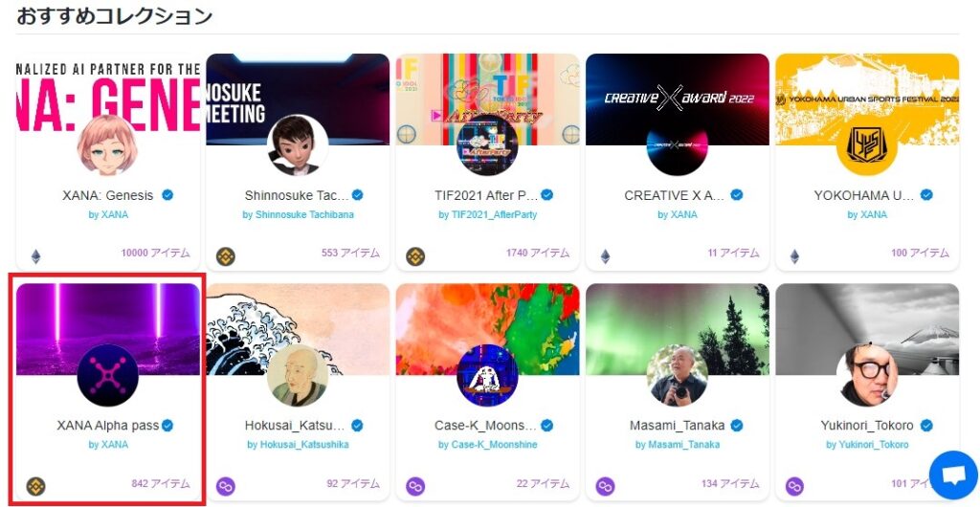The image size is (980, 507).
Task: Open the Masami_Tanaka collection title
Action: [x=677, y=426]
